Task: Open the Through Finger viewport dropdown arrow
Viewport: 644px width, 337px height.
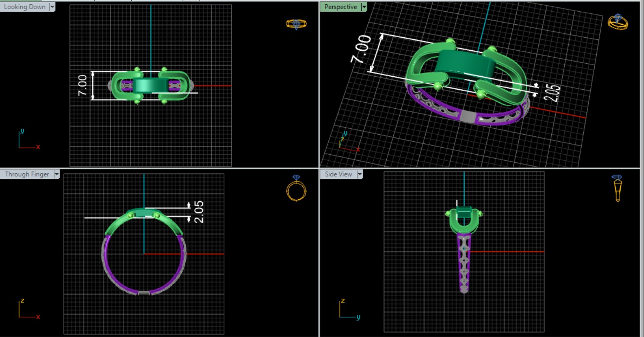Action: point(56,174)
